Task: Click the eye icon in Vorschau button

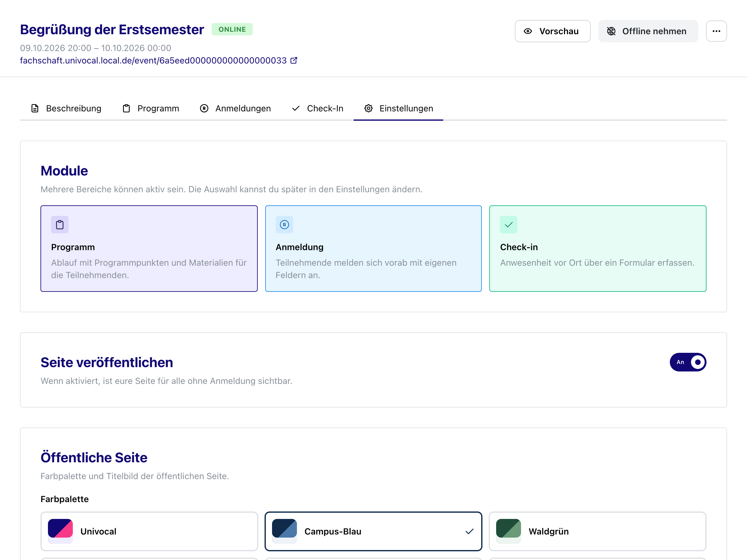Action: point(528,31)
